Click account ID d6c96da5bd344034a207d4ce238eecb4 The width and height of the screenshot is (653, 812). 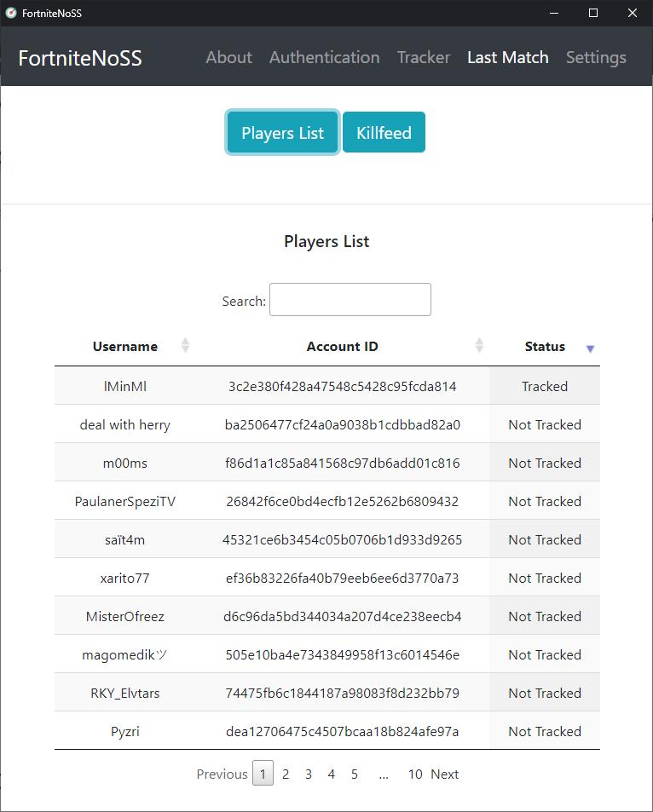[342, 616]
